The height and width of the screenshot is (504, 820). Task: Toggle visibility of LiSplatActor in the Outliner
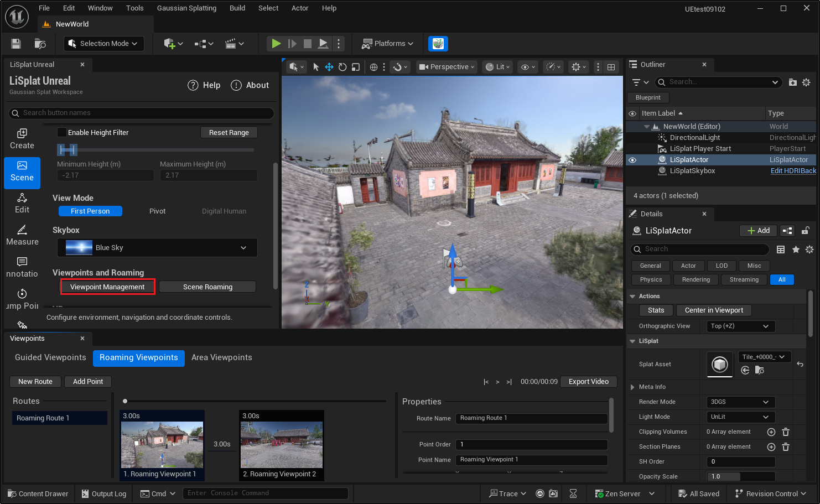click(632, 160)
